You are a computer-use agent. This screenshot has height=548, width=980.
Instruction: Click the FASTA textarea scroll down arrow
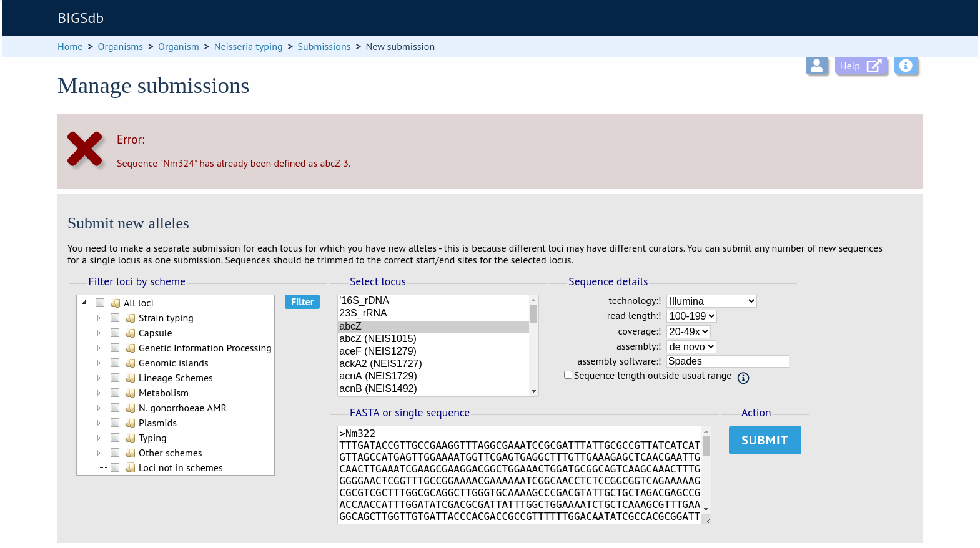click(706, 509)
